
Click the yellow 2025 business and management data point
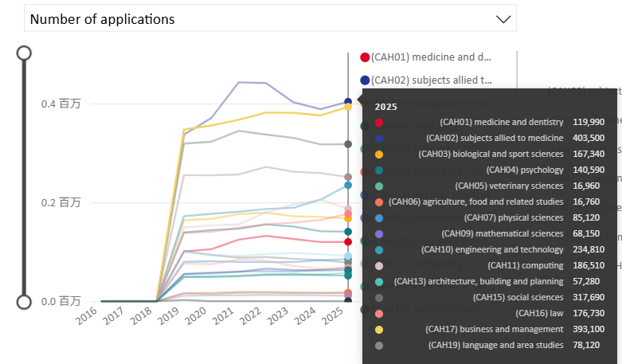tap(348, 107)
